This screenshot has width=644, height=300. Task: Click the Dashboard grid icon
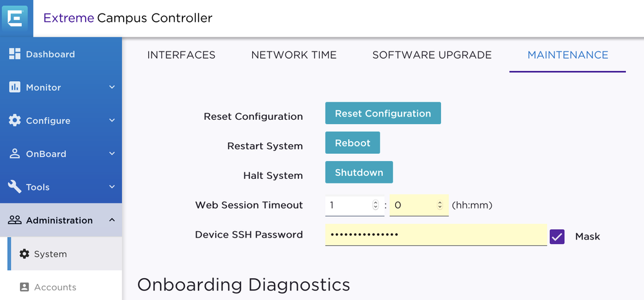14,54
